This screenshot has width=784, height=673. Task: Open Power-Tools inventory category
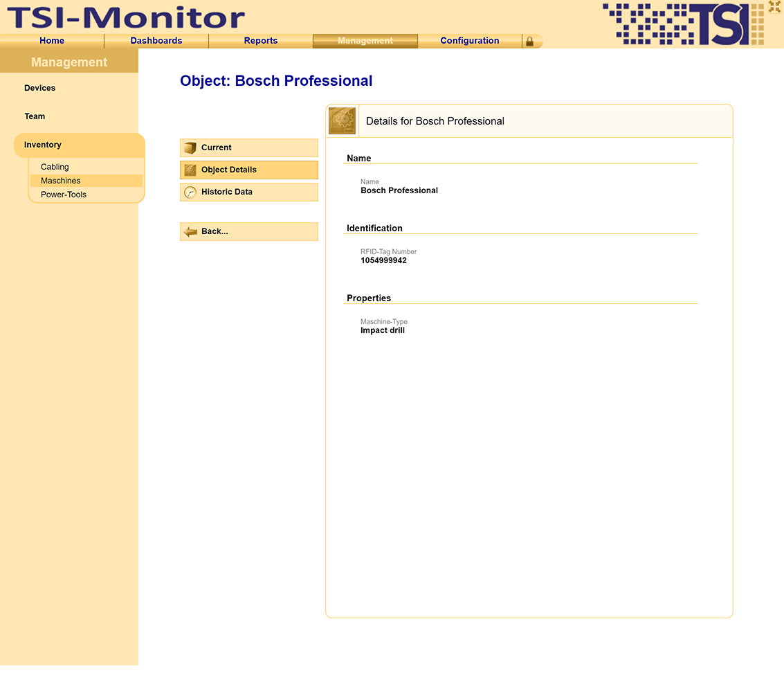(x=64, y=195)
